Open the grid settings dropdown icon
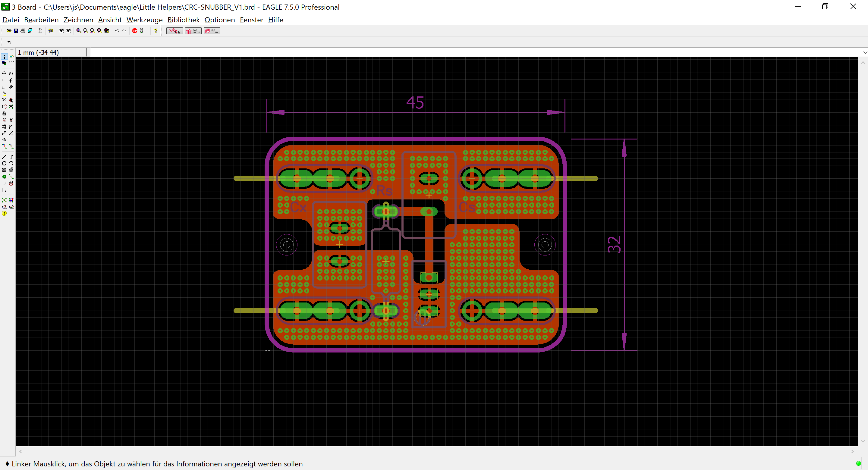This screenshot has width=868, height=470. (9, 42)
